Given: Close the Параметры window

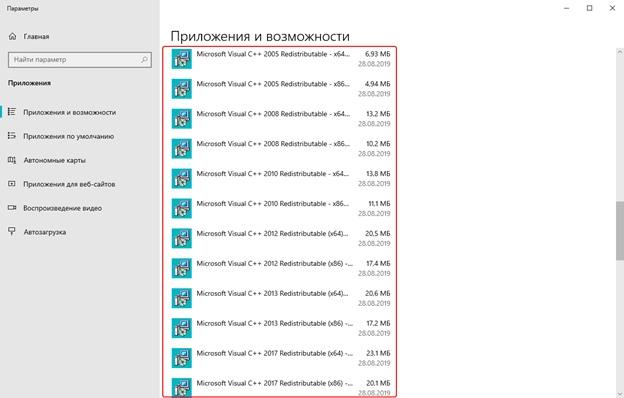Looking at the screenshot, I should 612,8.
